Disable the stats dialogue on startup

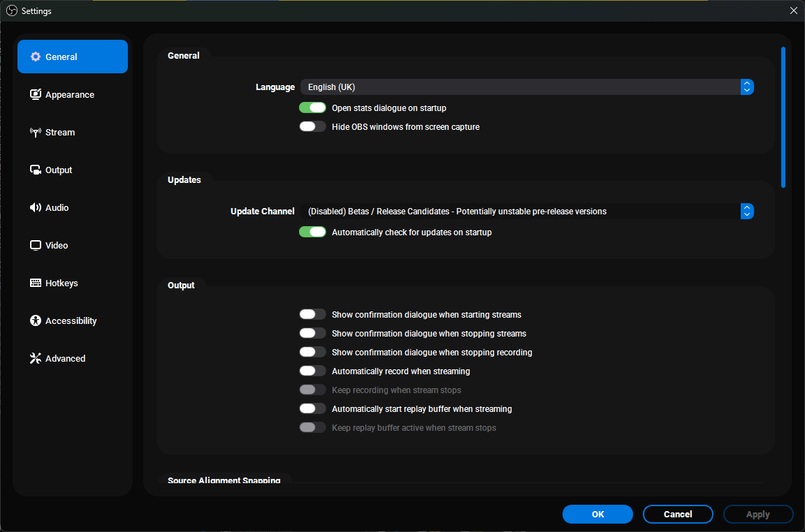312,107
